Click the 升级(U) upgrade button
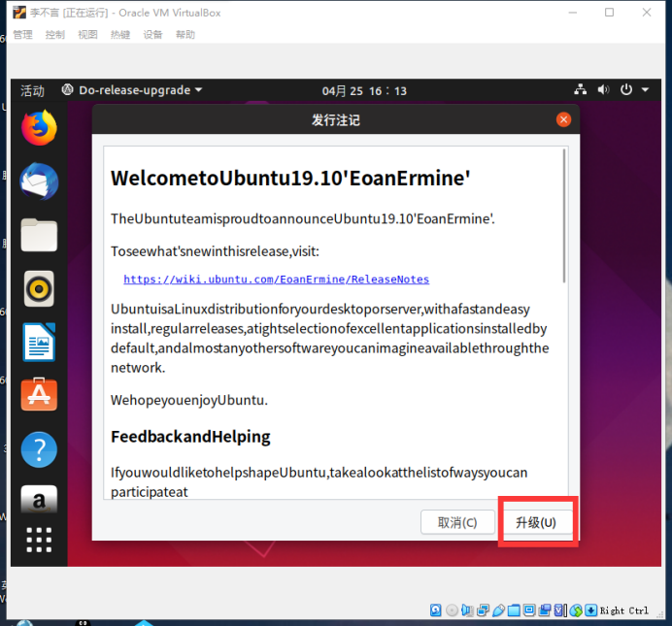Image resolution: width=672 pixels, height=626 pixels. [x=536, y=522]
